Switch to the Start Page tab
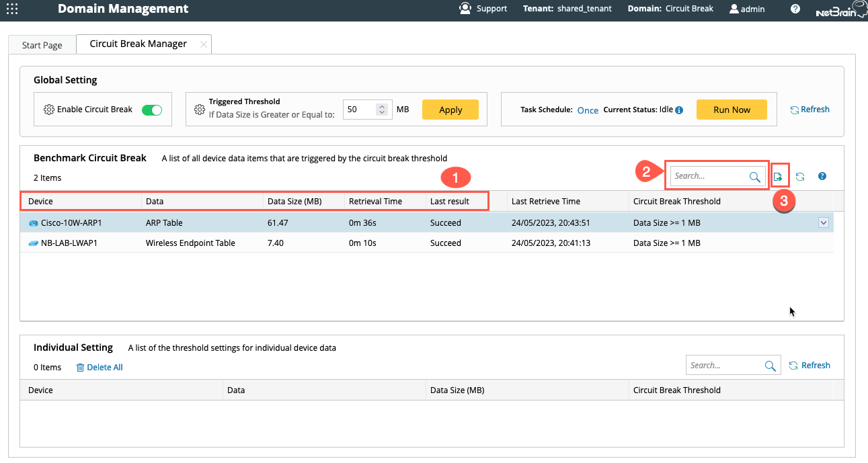 (42, 45)
